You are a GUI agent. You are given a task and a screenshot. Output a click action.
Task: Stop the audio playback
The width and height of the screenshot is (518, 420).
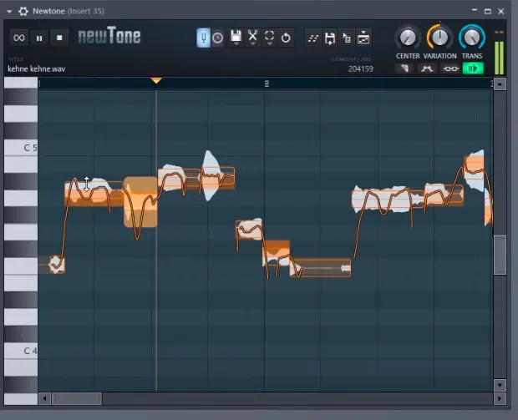tap(59, 38)
